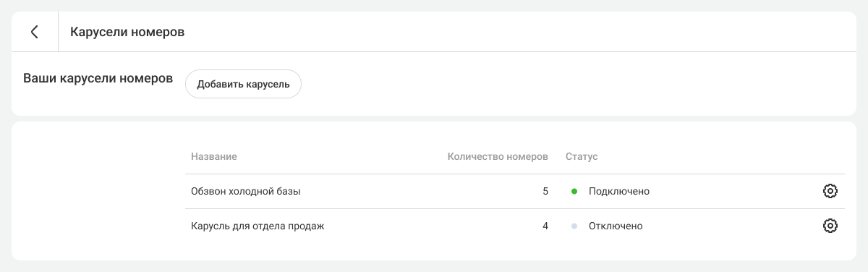Click the empty area left of the table

pos(98,191)
